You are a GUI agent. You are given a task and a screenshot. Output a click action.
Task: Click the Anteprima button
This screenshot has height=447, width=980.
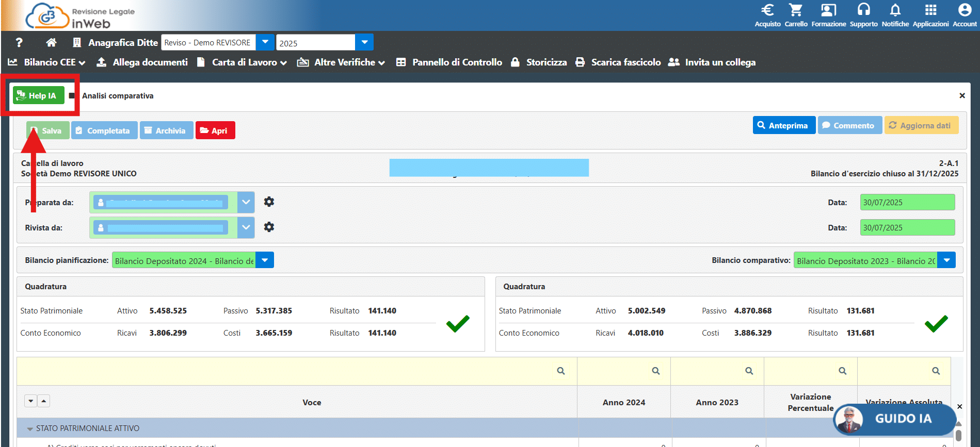coord(783,125)
